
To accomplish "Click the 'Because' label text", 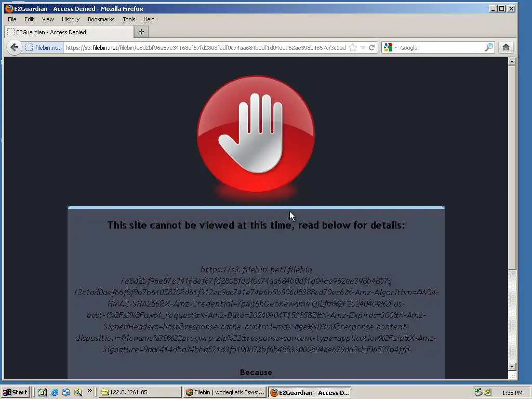I will coord(256,372).
